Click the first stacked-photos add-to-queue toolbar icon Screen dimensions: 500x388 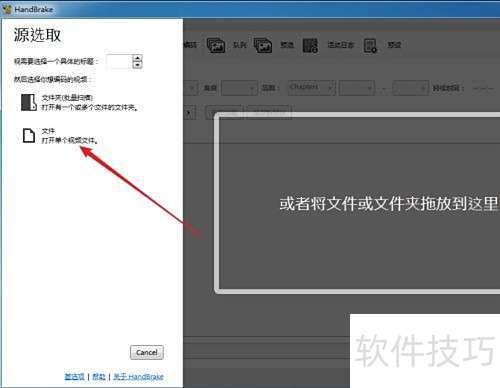(216, 45)
